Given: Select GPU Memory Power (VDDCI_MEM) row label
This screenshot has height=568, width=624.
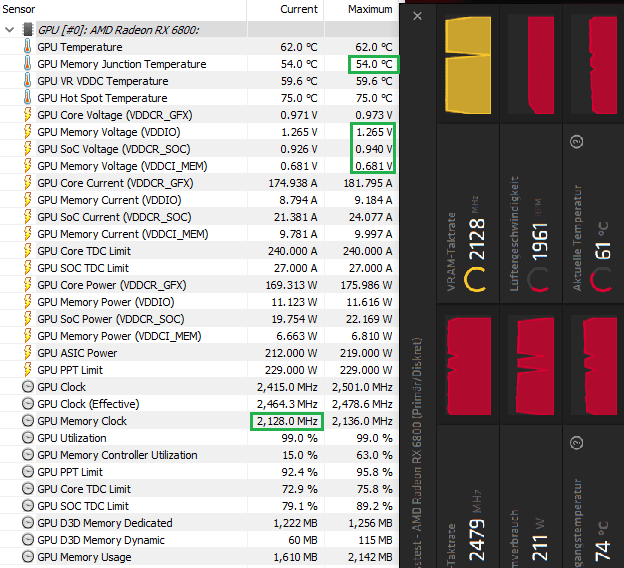Looking at the screenshot, I should (119, 336).
